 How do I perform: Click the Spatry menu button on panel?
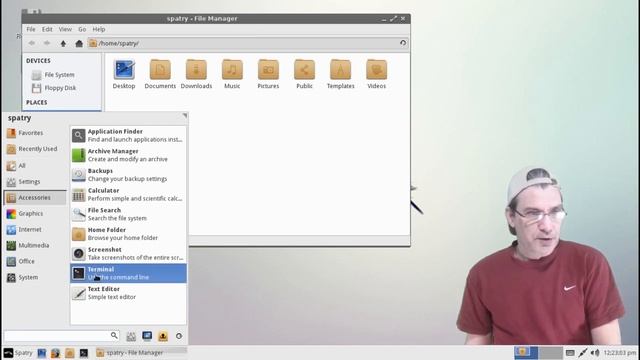[18, 353]
